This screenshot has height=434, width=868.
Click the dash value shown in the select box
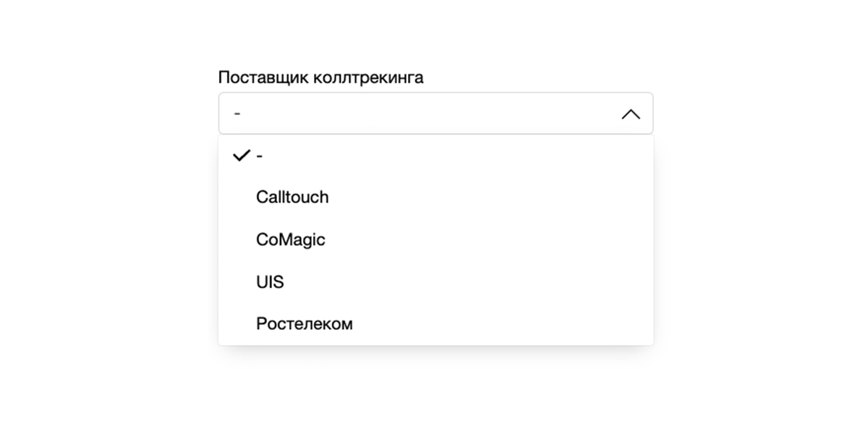[237, 114]
